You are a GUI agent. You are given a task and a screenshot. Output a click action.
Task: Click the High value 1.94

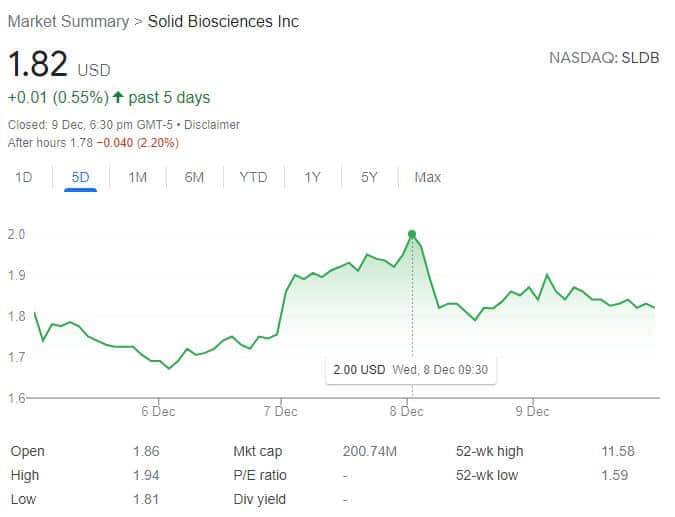pyautogui.click(x=146, y=475)
